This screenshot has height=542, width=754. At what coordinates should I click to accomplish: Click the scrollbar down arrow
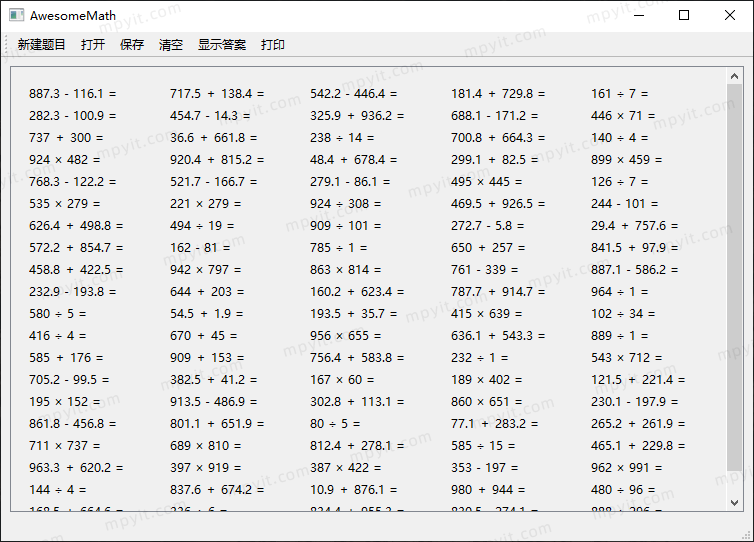(734, 503)
